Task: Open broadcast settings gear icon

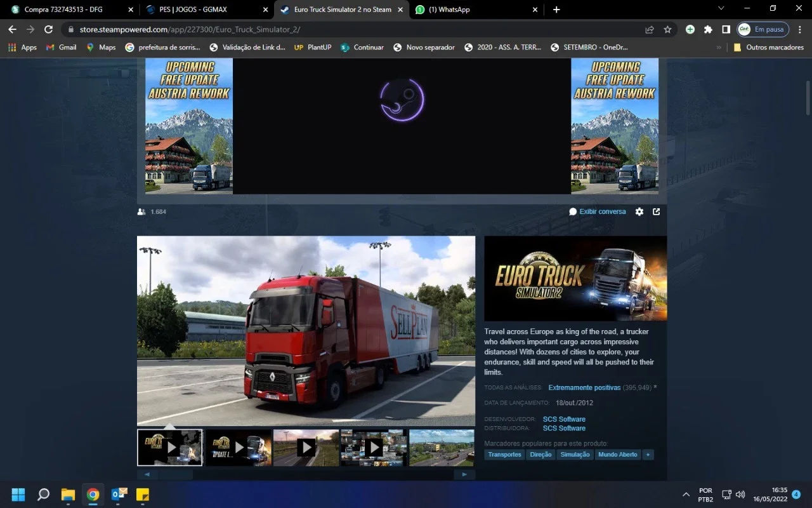Action: pos(639,211)
